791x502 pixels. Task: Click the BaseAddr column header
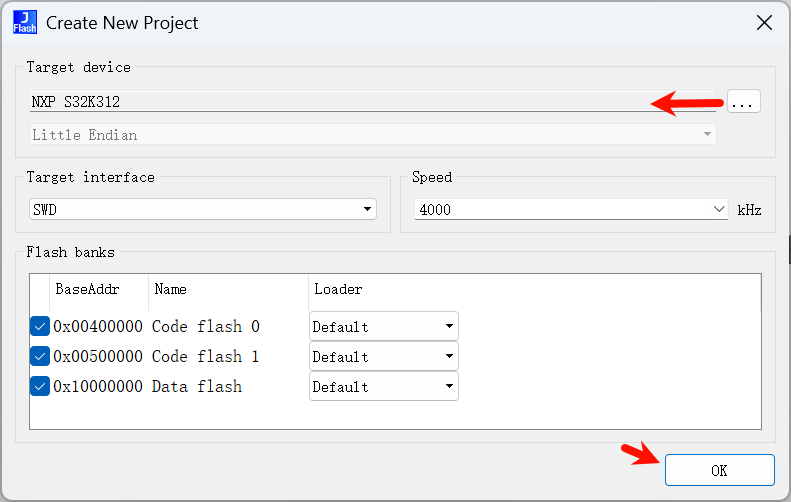point(99,289)
